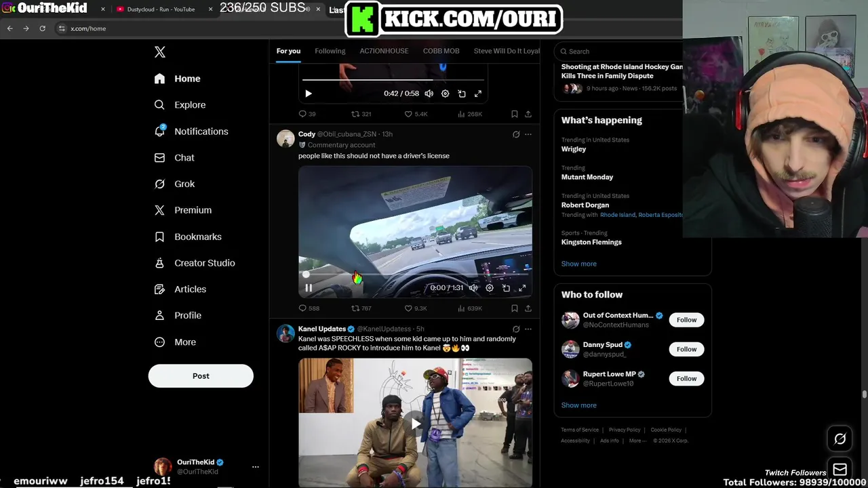Switch to the For you tab

288,51
